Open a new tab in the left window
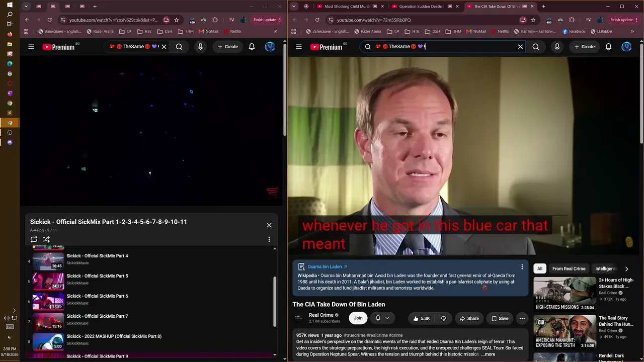 [x=95, y=7]
